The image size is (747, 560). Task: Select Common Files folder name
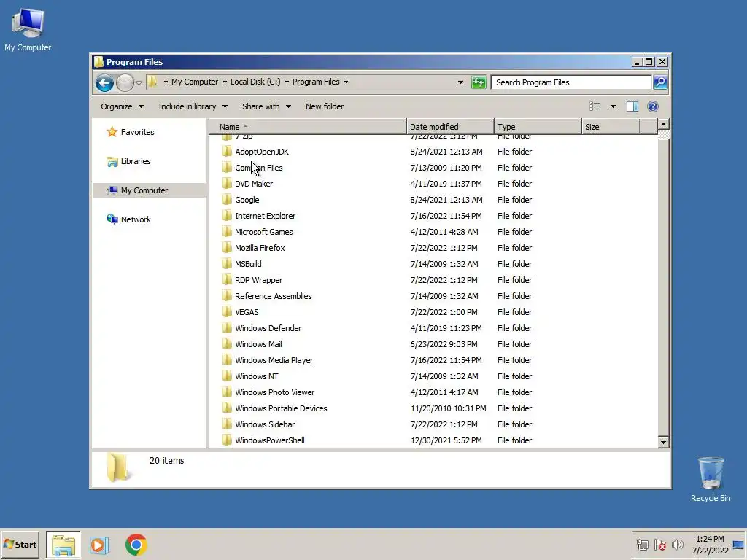click(259, 168)
